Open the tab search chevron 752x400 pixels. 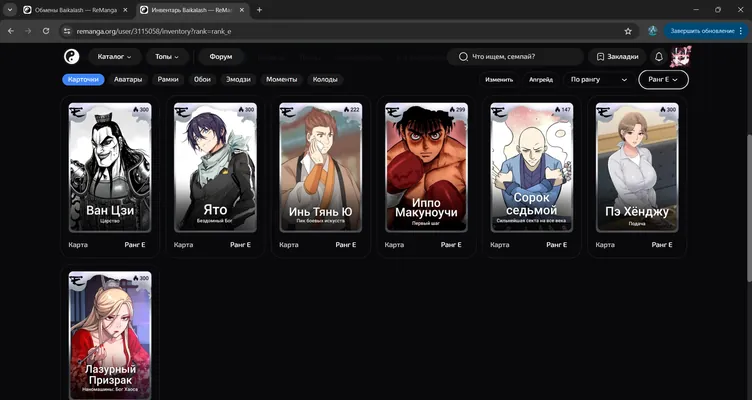pos(10,10)
